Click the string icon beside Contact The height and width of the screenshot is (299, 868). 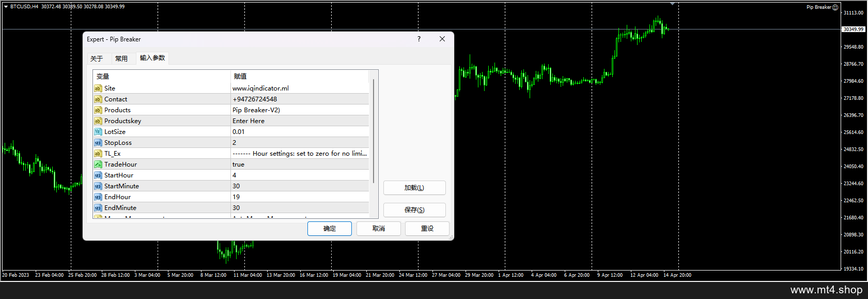click(98, 99)
